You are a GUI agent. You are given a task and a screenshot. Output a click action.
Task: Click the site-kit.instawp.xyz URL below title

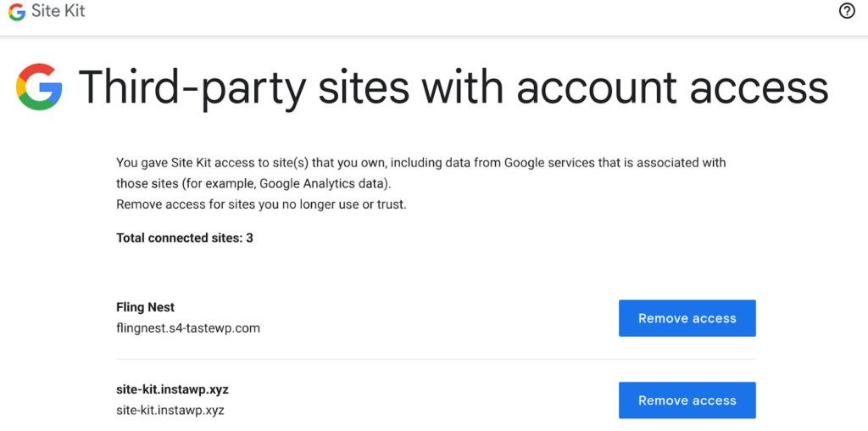[170, 410]
